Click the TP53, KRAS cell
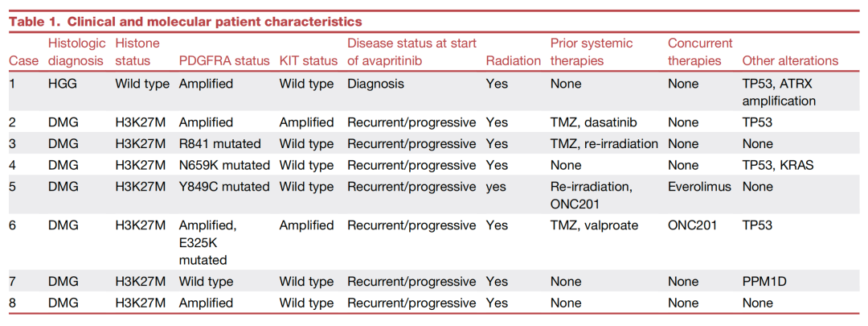The width and height of the screenshot is (868, 326). (777, 166)
